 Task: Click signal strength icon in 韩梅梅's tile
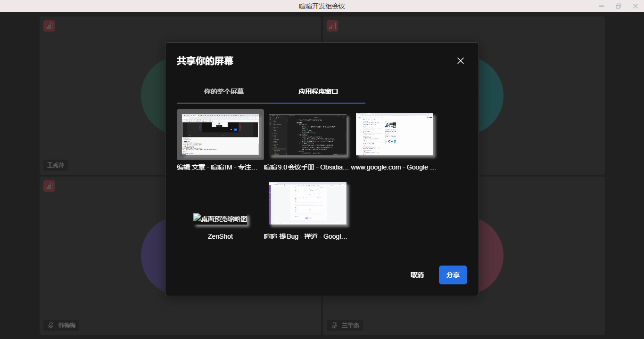(x=49, y=186)
